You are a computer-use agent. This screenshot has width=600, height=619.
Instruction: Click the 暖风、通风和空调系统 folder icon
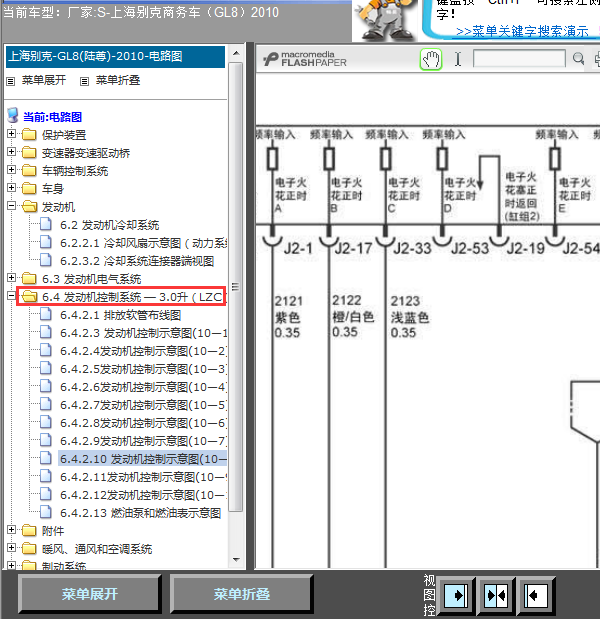pyautogui.click(x=29, y=549)
